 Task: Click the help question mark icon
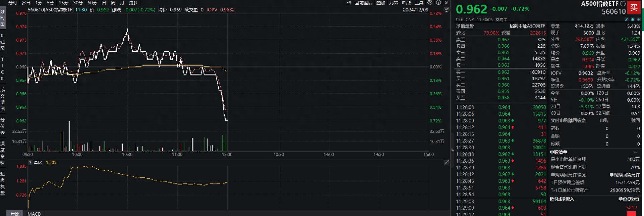(438, 3)
